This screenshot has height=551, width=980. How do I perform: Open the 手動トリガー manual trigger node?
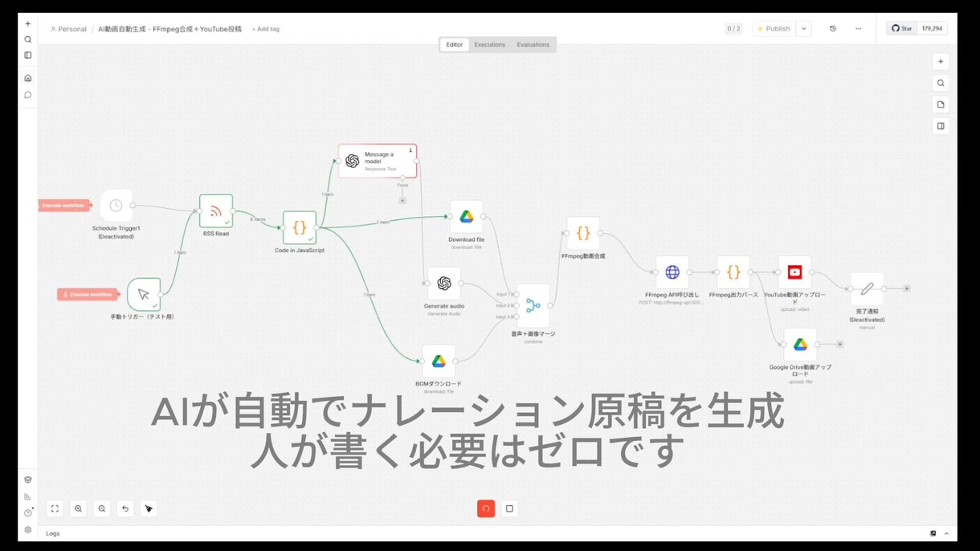144,295
